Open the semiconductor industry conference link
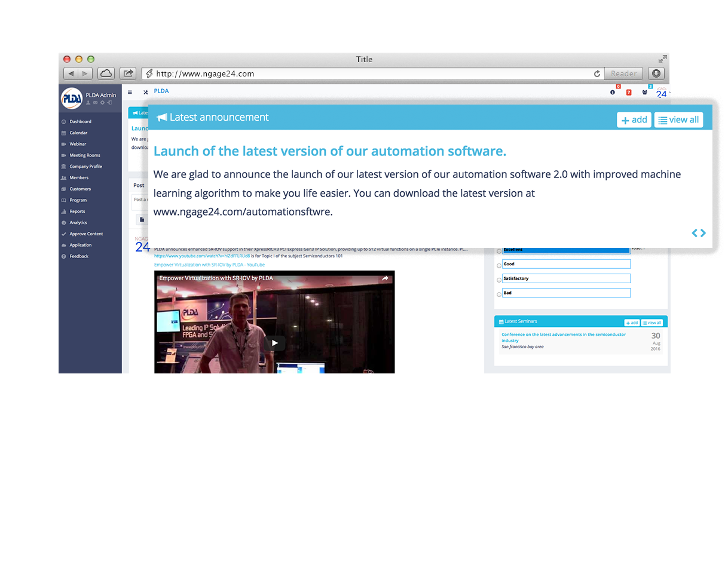 tap(564, 338)
